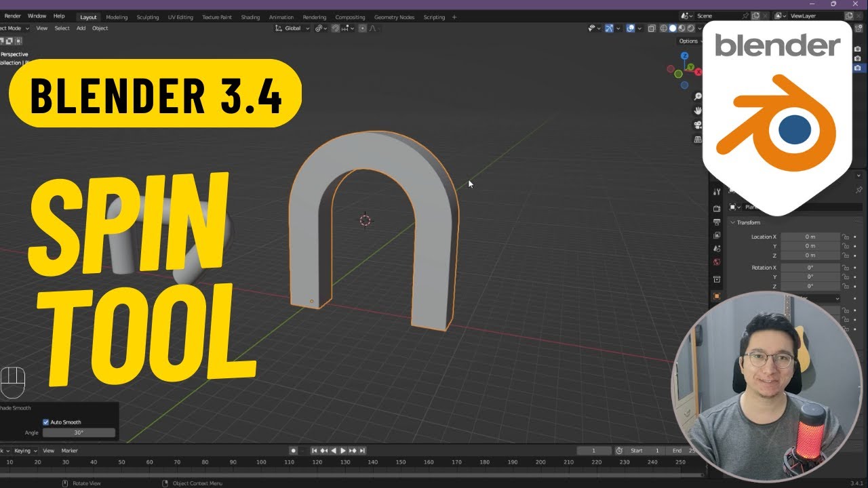Open the Render menu
Viewport: 868px width, 488px height.
click(x=13, y=16)
